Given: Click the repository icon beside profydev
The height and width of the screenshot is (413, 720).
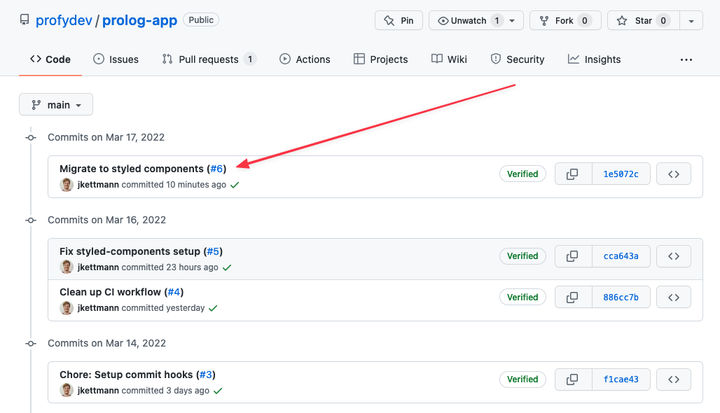Looking at the screenshot, I should 24,20.
